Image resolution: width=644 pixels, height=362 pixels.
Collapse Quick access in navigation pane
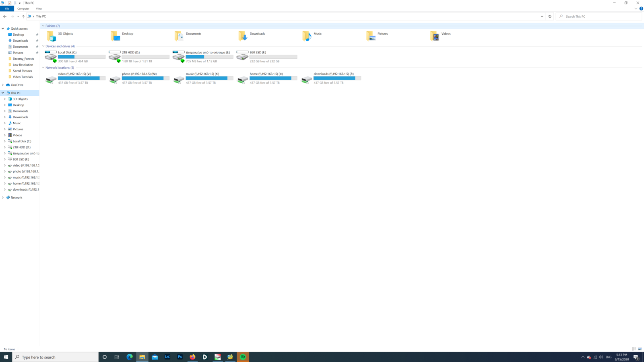click(x=3, y=29)
